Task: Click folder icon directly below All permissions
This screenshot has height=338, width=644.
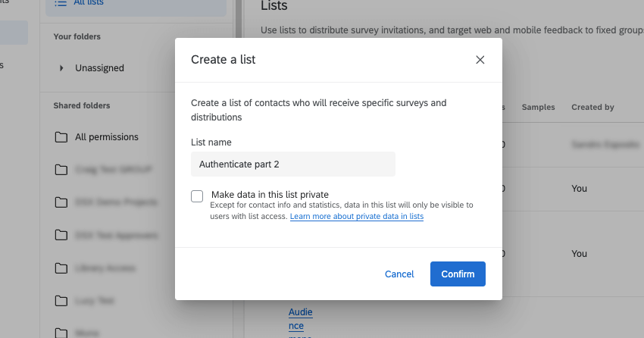Action: (61, 170)
